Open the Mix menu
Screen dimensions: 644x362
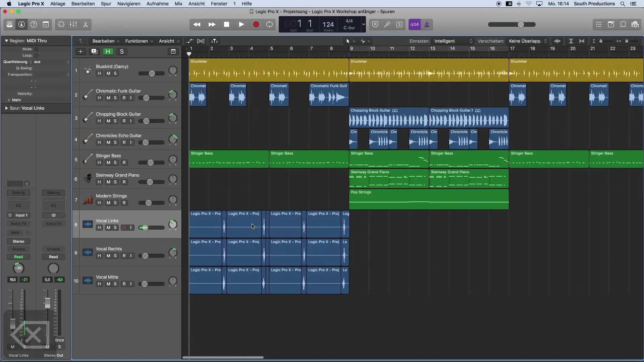pyautogui.click(x=178, y=4)
